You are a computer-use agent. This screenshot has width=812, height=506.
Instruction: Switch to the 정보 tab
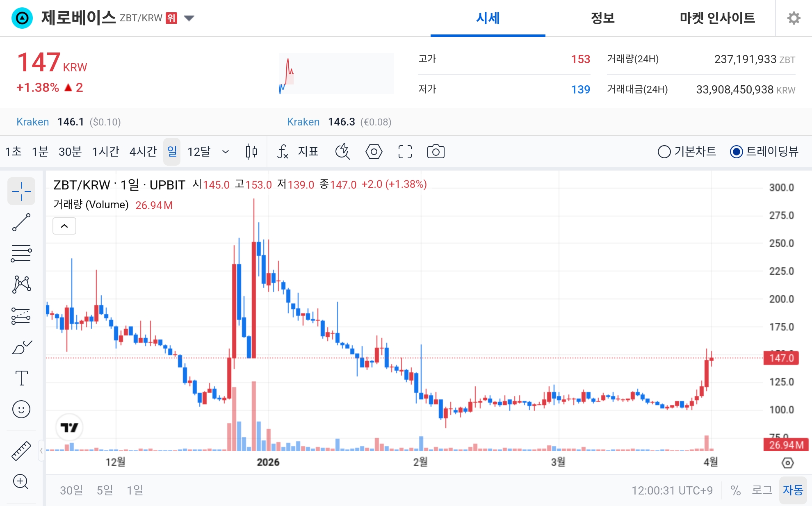point(602,18)
